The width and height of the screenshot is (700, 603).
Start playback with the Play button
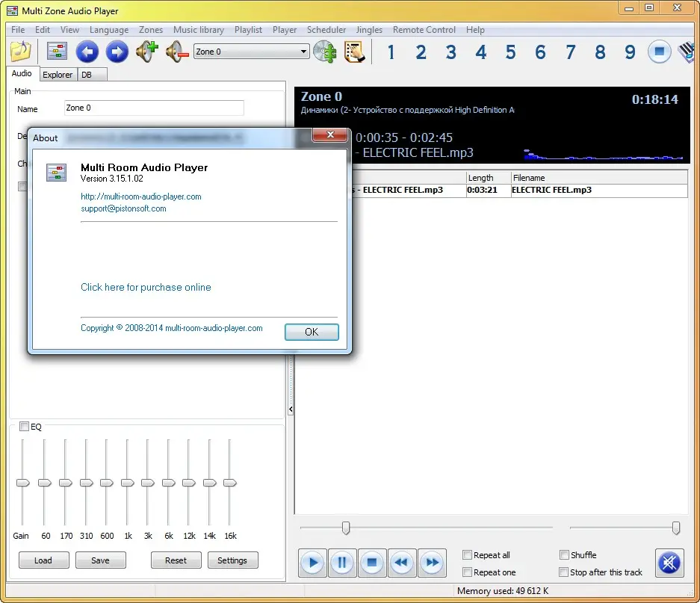[312, 563]
